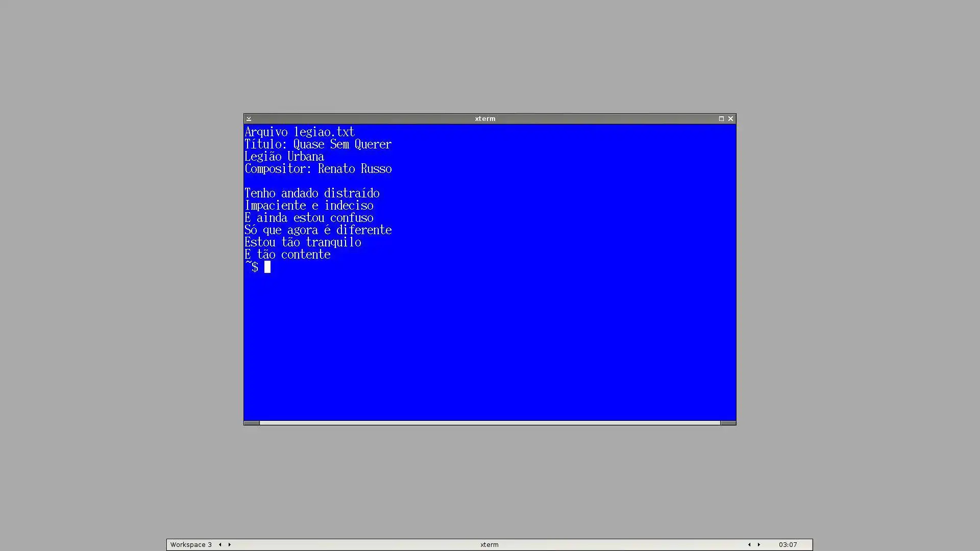980x551 pixels.
Task: Open the xterm window menu icon
Action: 249,118
